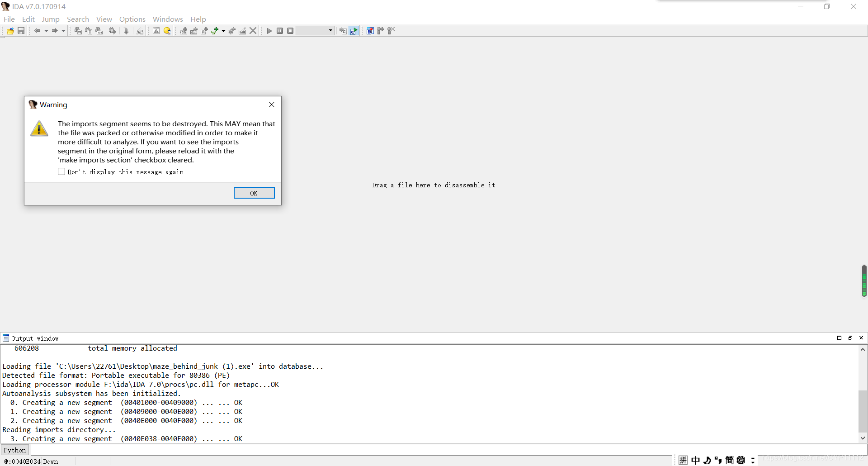Click the gray C tracing toolbar icon
Screen dimensions: 868x466
tap(343, 31)
